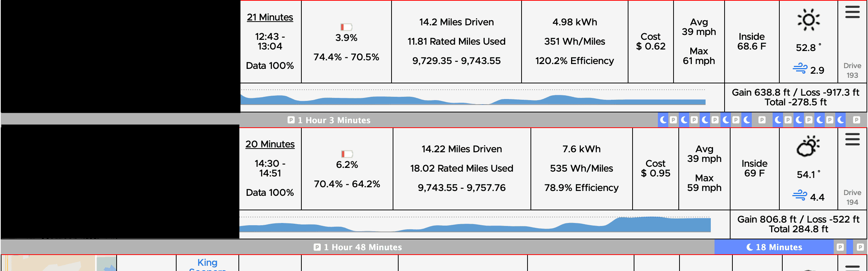Click the partly cloudy icon above 54.1°
The height and width of the screenshot is (271, 868).
[x=808, y=146]
